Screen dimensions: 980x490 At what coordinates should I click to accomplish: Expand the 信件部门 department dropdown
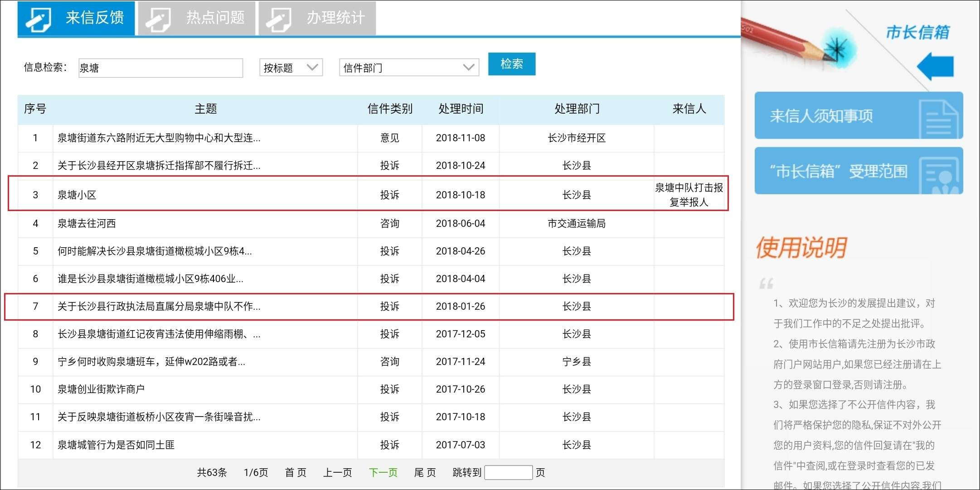pos(408,68)
